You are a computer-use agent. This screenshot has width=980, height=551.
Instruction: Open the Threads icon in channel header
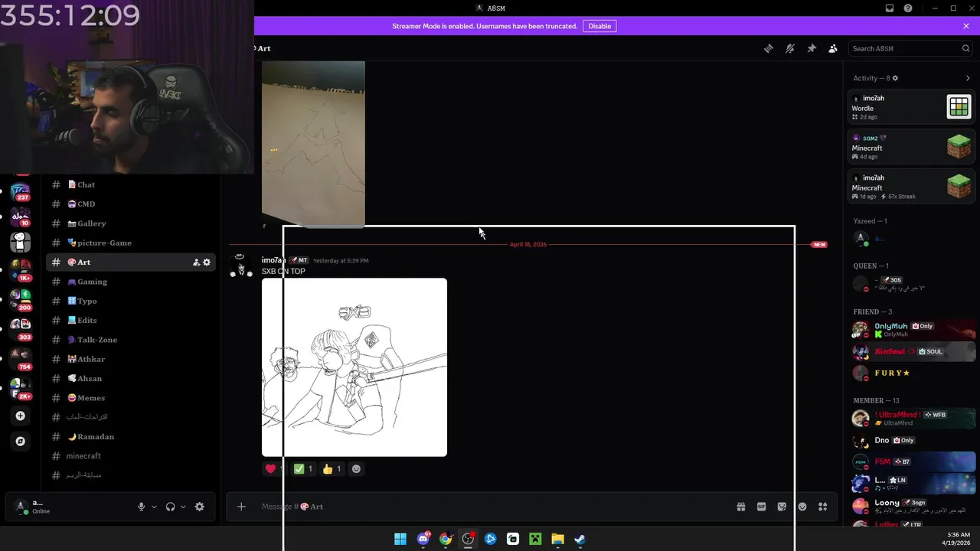click(769, 48)
